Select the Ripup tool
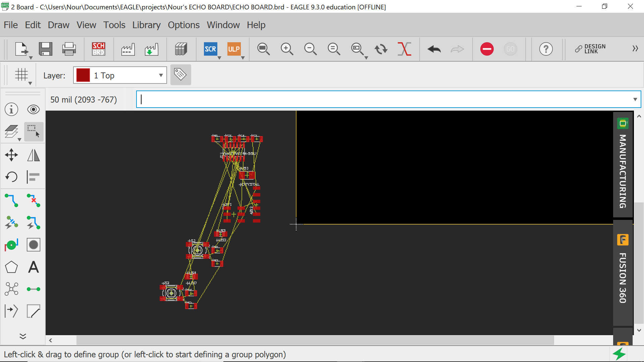 [x=34, y=200]
